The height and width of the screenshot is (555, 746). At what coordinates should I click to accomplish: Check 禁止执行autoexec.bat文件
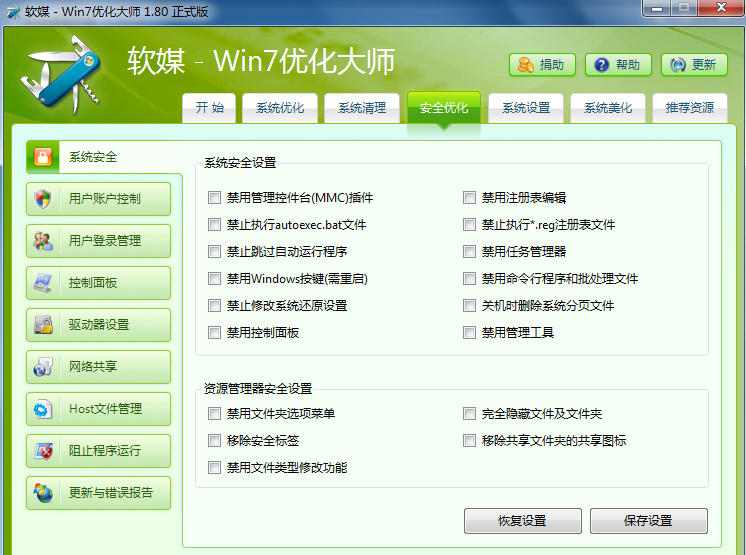click(x=214, y=224)
